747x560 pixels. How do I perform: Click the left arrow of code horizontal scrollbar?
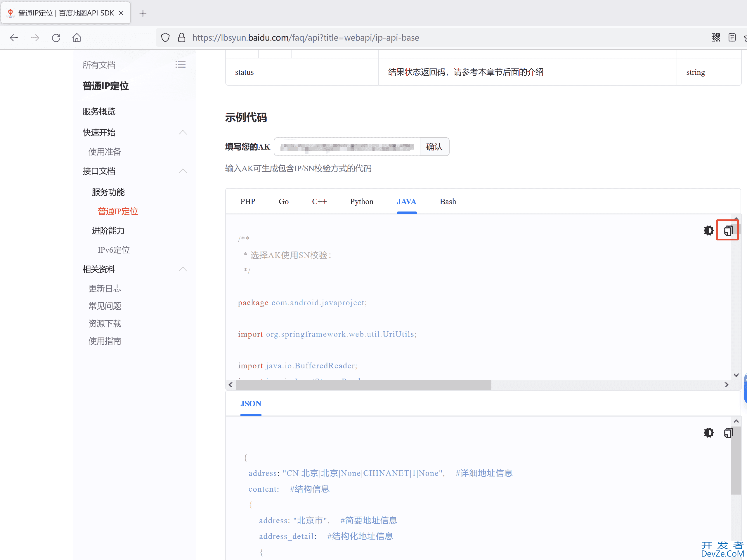pyautogui.click(x=230, y=385)
